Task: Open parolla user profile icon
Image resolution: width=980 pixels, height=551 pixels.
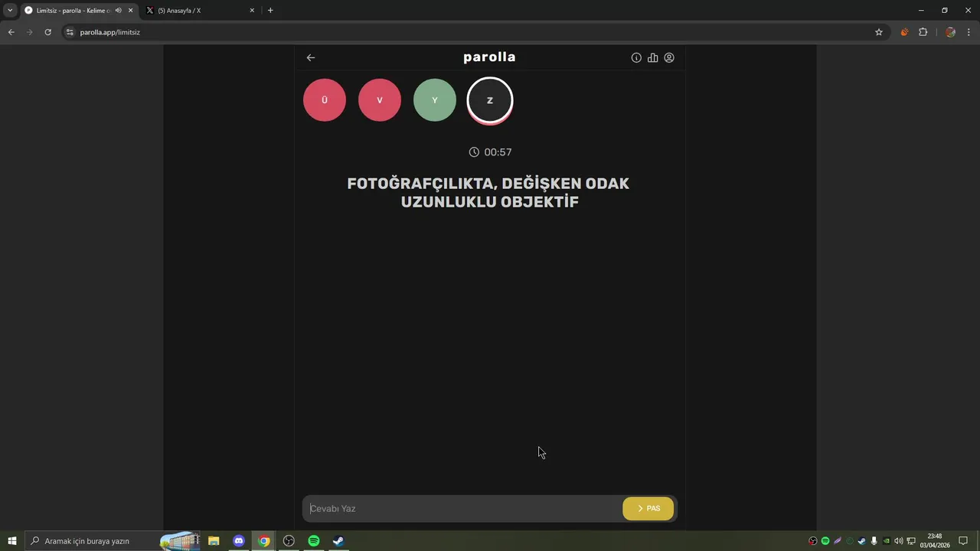Action: click(669, 57)
